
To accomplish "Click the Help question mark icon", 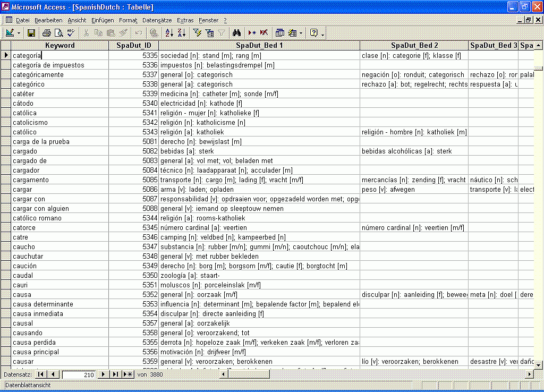I will (x=314, y=33).
